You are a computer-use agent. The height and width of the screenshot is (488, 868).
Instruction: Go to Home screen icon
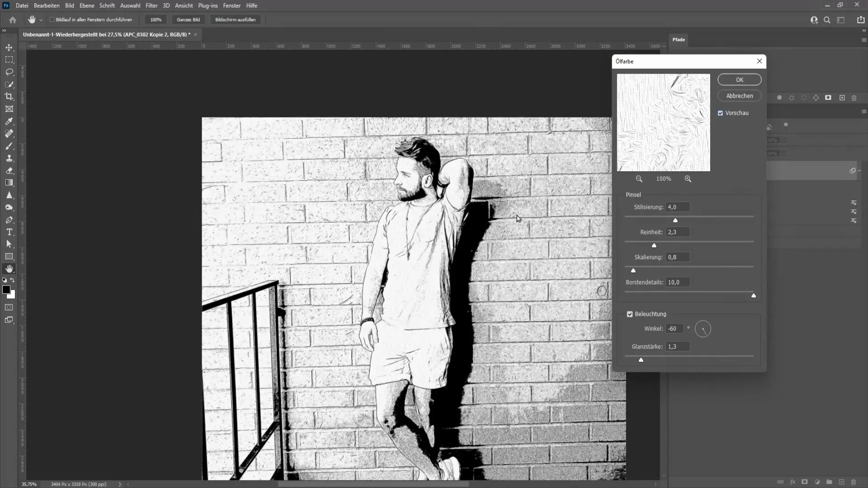click(x=13, y=20)
